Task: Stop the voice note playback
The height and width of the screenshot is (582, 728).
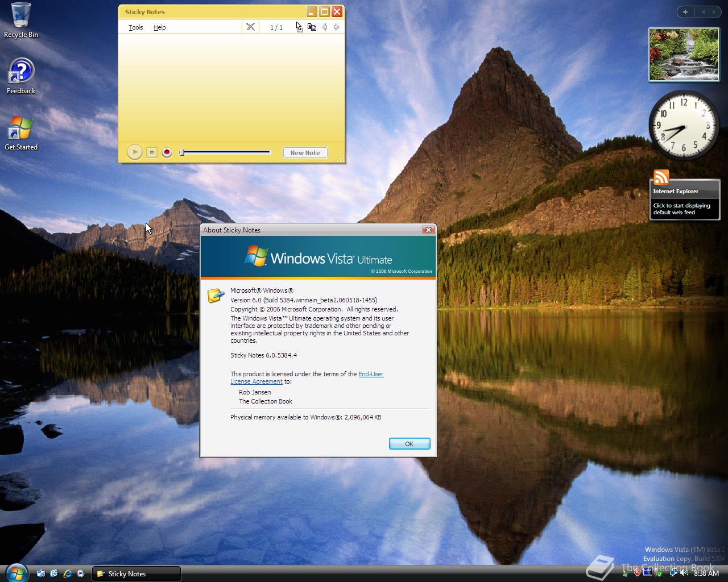Action: tap(151, 152)
